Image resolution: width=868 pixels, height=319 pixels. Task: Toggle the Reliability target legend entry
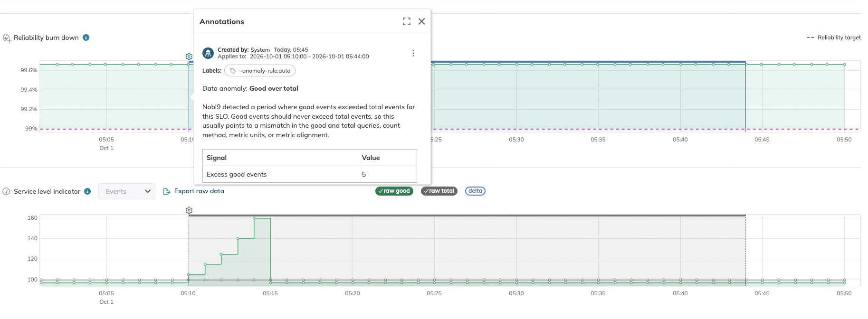(x=834, y=38)
